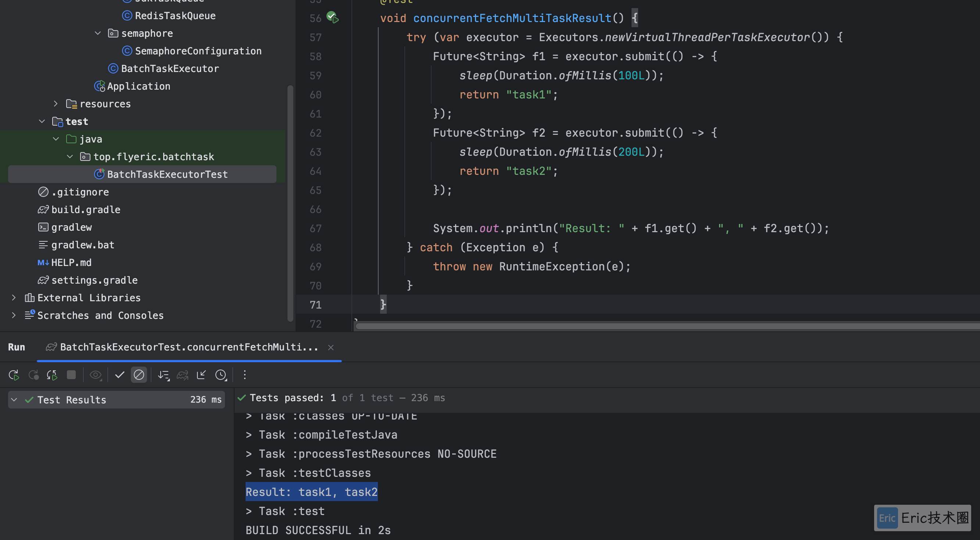The width and height of the screenshot is (980, 540).
Task: Open test history clock icon
Action: point(221,375)
